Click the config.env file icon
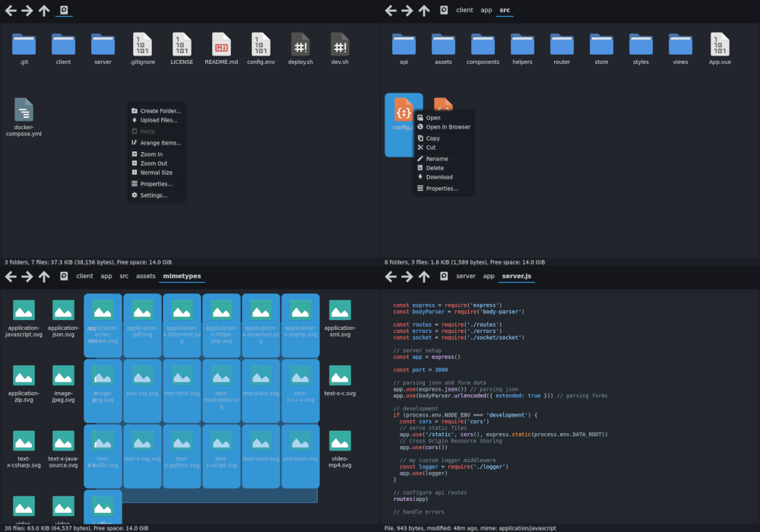 [x=261, y=46]
